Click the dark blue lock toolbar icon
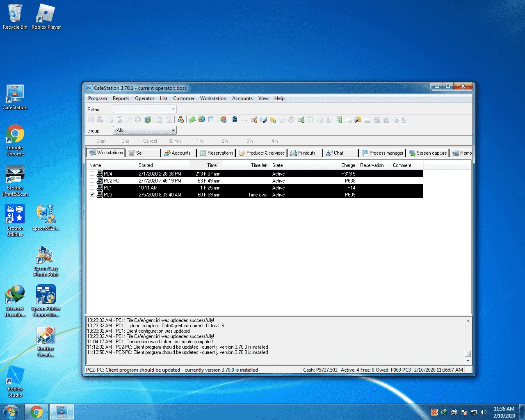 [235, 119]
